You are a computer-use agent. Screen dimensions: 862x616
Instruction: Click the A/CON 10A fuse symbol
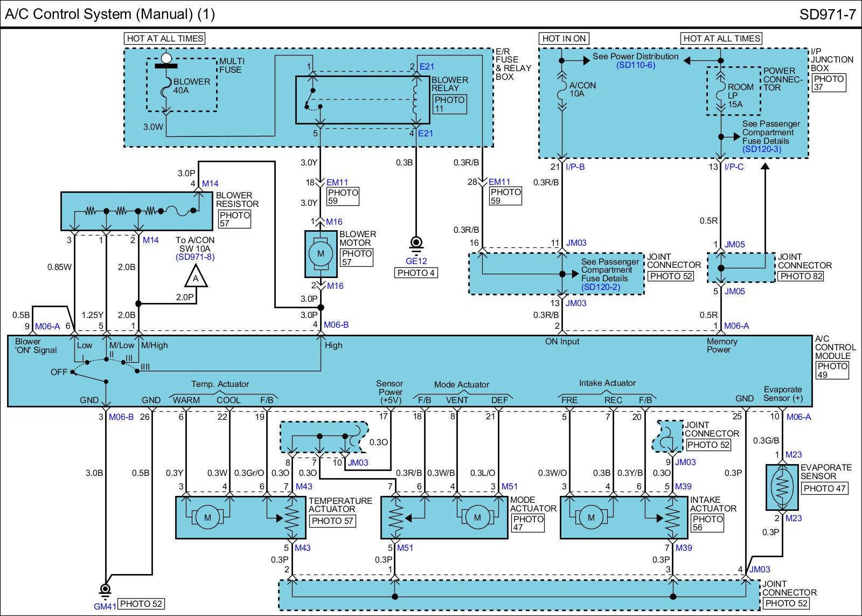coord(562,92)
